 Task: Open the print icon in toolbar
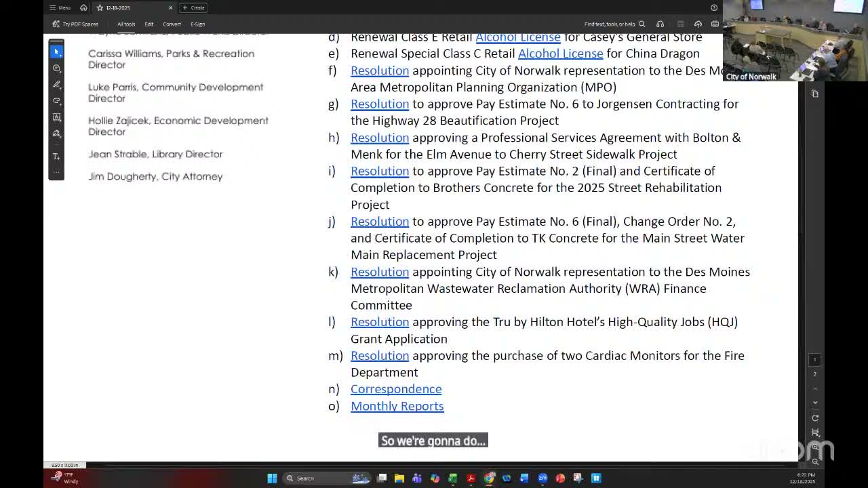click(715, 24)
